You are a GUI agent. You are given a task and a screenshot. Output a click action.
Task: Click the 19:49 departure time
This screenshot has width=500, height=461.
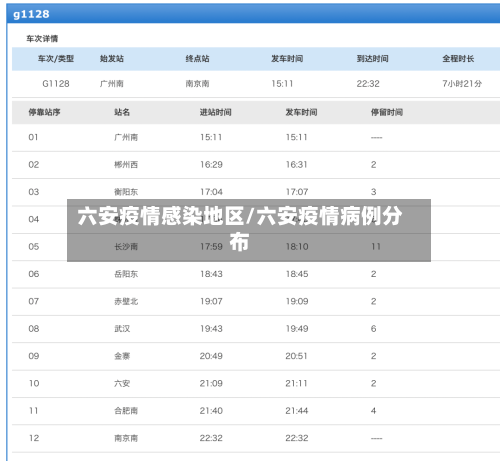point(297,329)
